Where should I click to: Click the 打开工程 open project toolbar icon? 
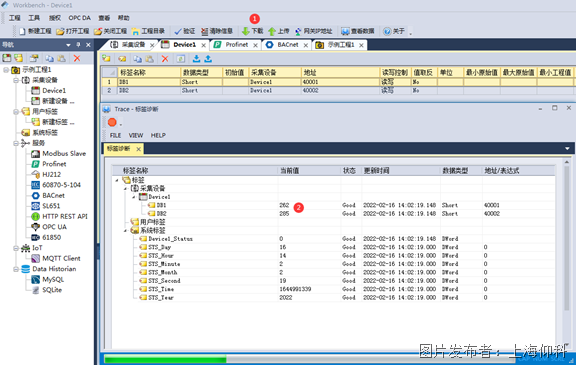(x=60, y=31)
